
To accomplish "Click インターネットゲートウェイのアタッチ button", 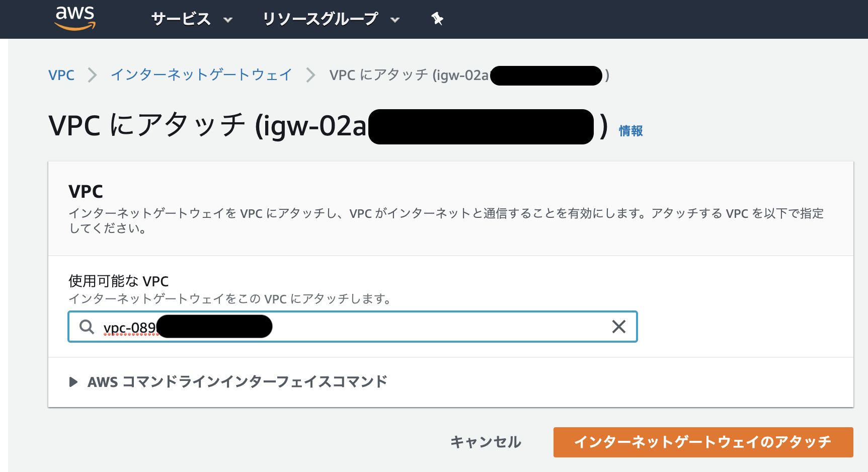I will pos(703,442).
